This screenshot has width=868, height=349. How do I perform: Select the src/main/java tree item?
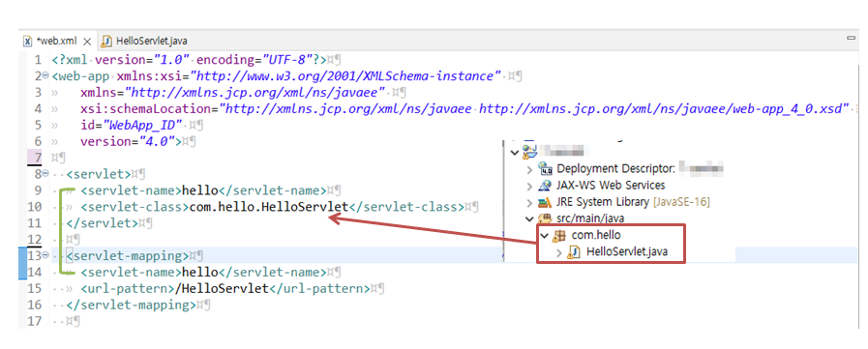click(x=589, y=218)
